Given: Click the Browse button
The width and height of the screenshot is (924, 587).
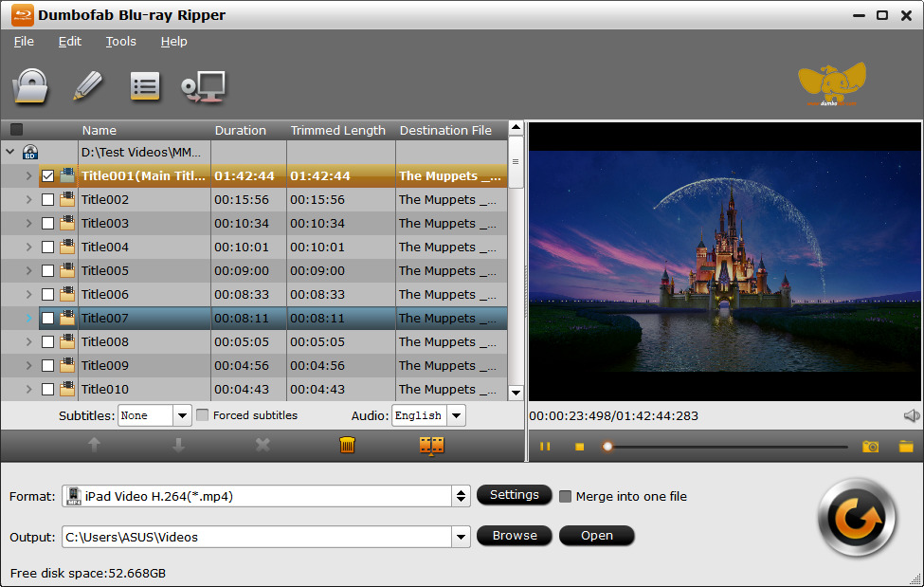Looking at the screenshot, I should click(x=514, y=536).
